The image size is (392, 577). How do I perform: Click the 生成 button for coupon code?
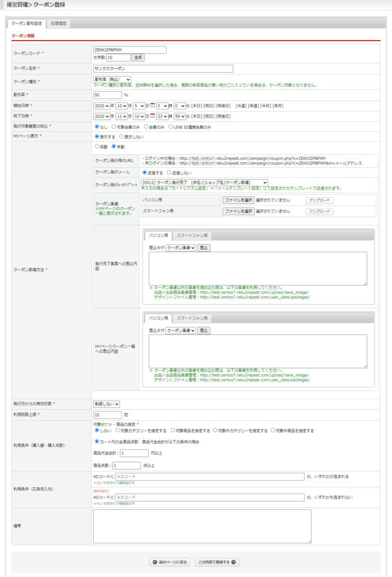click(138, 58)
